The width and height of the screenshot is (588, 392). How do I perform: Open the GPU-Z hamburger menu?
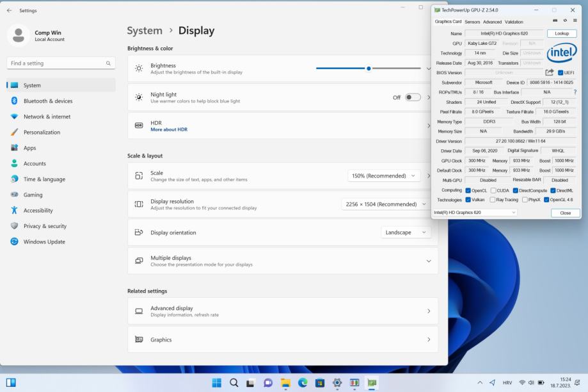[575, 20]
